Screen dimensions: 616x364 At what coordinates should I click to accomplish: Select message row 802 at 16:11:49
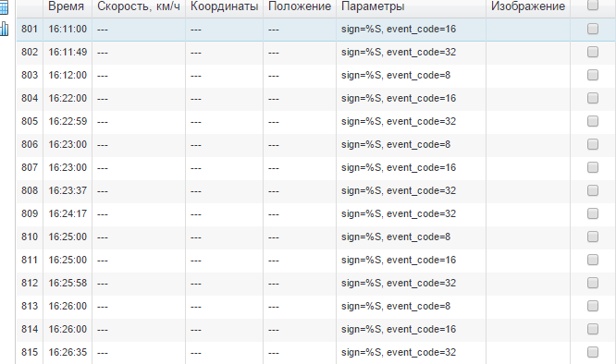tap(315, 52)
